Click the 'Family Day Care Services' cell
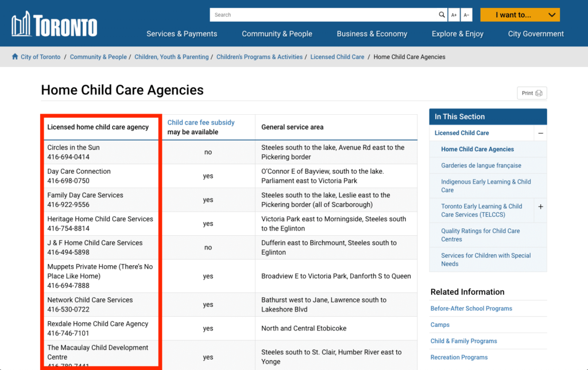 [101, 200]
